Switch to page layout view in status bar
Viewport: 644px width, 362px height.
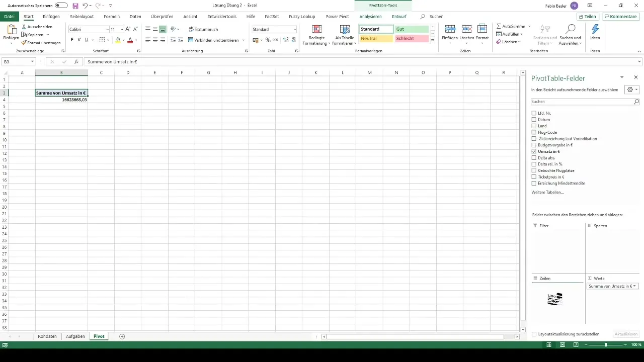[x=562, y=345]
